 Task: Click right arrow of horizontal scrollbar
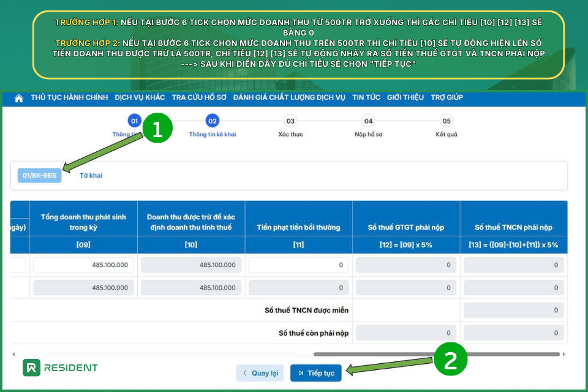(x=564, y=354)
